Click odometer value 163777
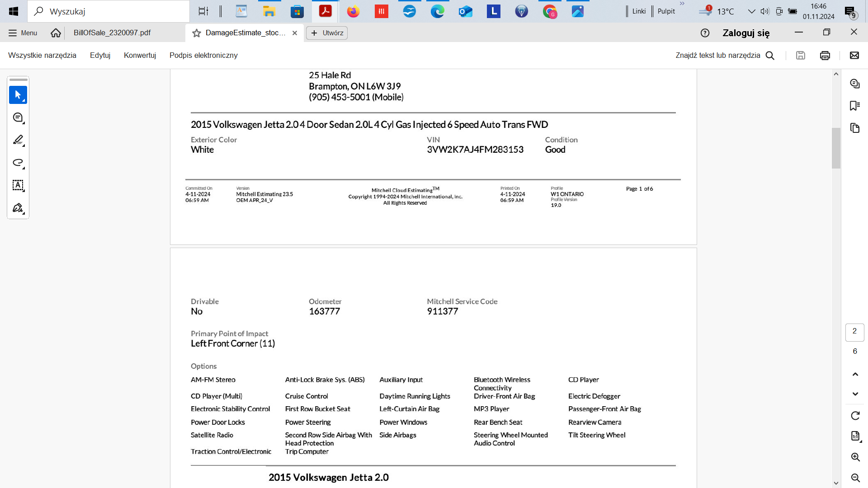 click(x=324, y=311)
